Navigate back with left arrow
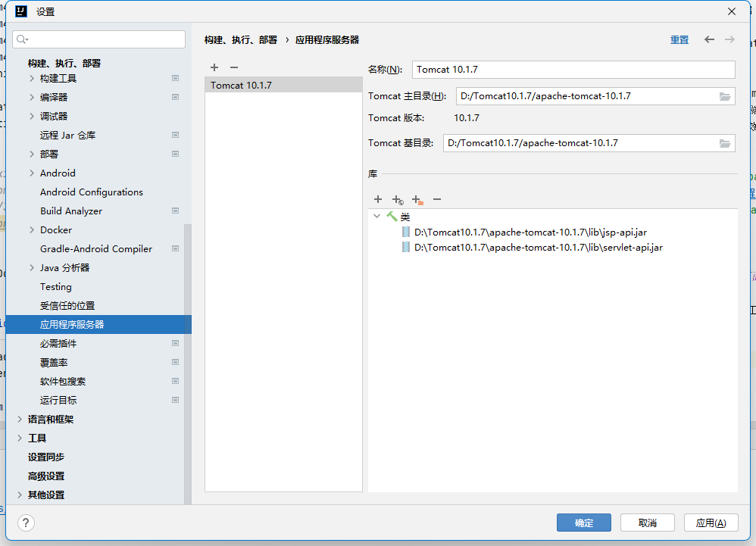The width and height of the screenshot is (756, 546). pyautogui.click(x=709, y=39)
